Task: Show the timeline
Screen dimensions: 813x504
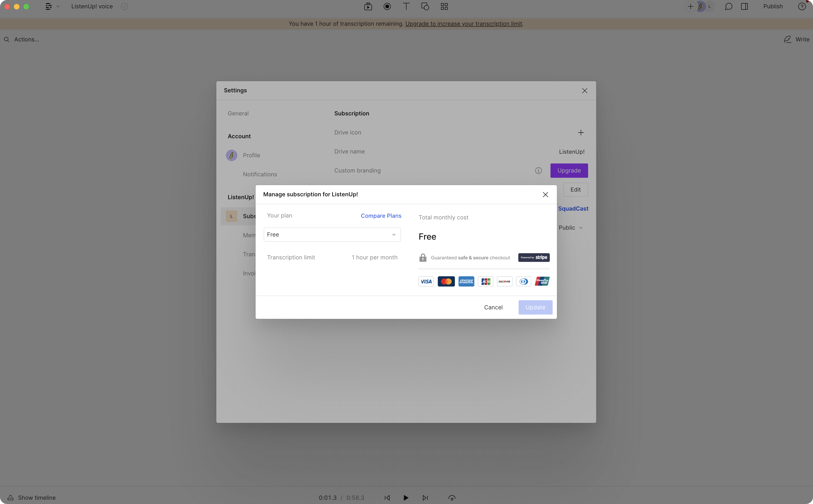Action: point(32,498)
